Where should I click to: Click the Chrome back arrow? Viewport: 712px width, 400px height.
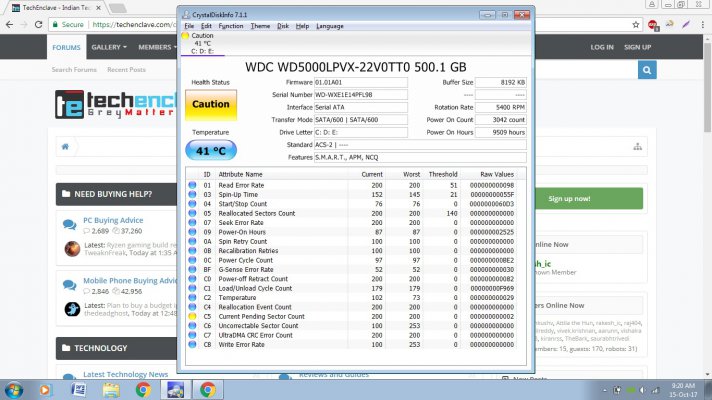pos(10,25)
